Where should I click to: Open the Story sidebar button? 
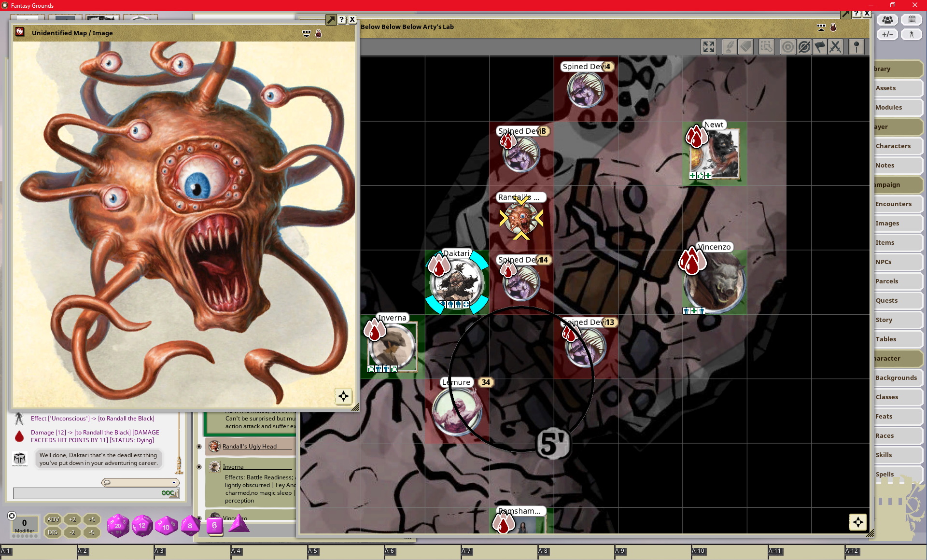click(899, 320)
